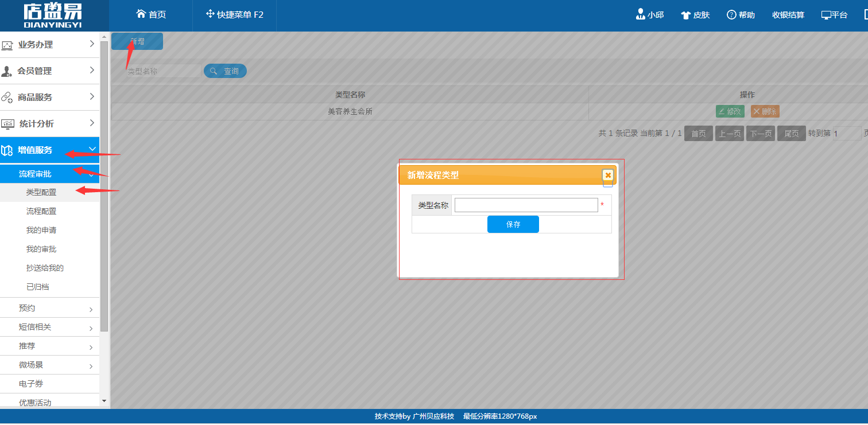Expand the 推荐 submenu
The image size is (868, 425).
(49, 346)
